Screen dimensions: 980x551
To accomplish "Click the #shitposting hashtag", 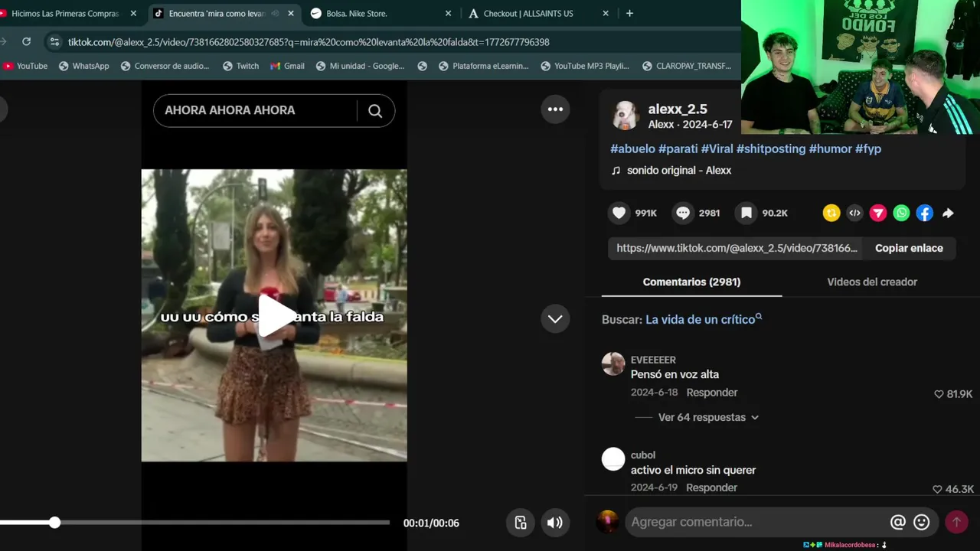I will [771, 149].
